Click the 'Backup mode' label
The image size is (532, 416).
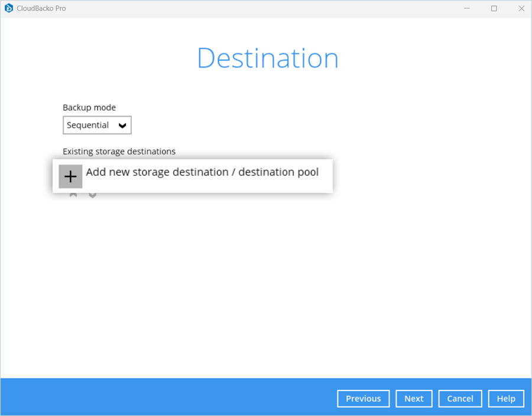click(89, 108)
